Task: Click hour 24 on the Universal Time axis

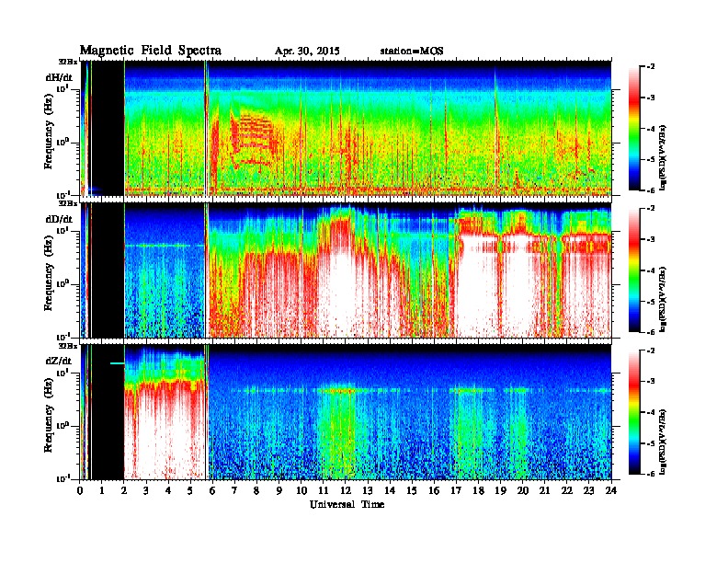Action: point(611,491)
